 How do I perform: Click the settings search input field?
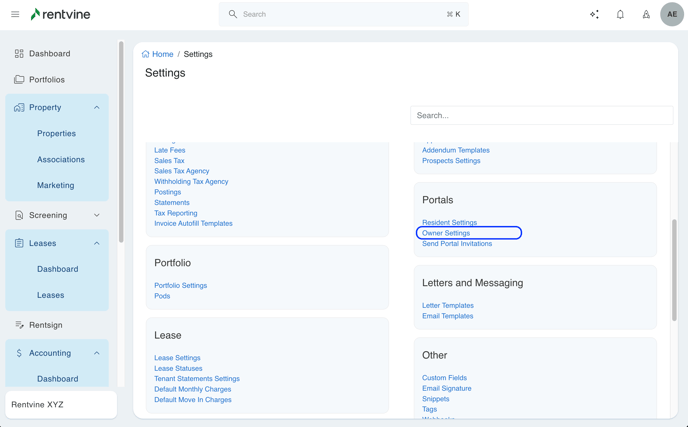[541, 115]
